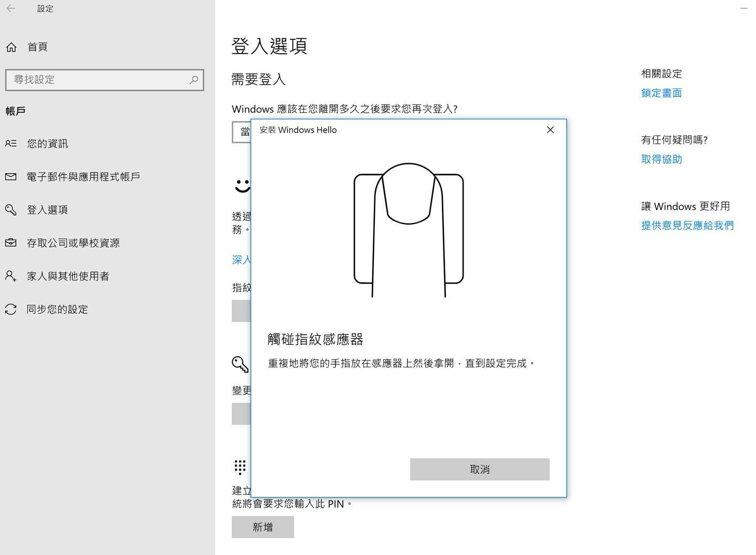756x555 pixels.
Task: Open the 提供意見反應給我們 link
Action: pyautogui.click(x=687, y=226)
